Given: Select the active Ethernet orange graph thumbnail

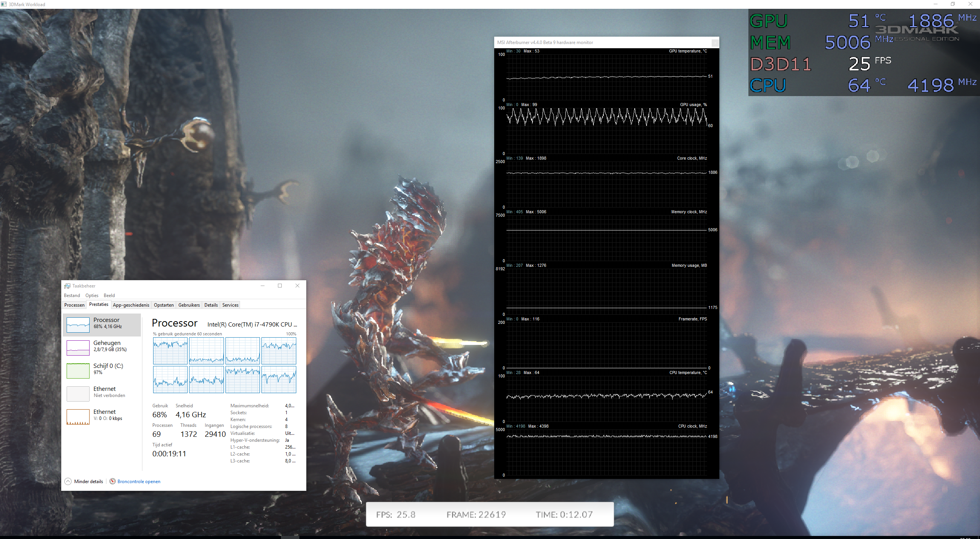Looking at the screenshot, I should coord(78,417).
